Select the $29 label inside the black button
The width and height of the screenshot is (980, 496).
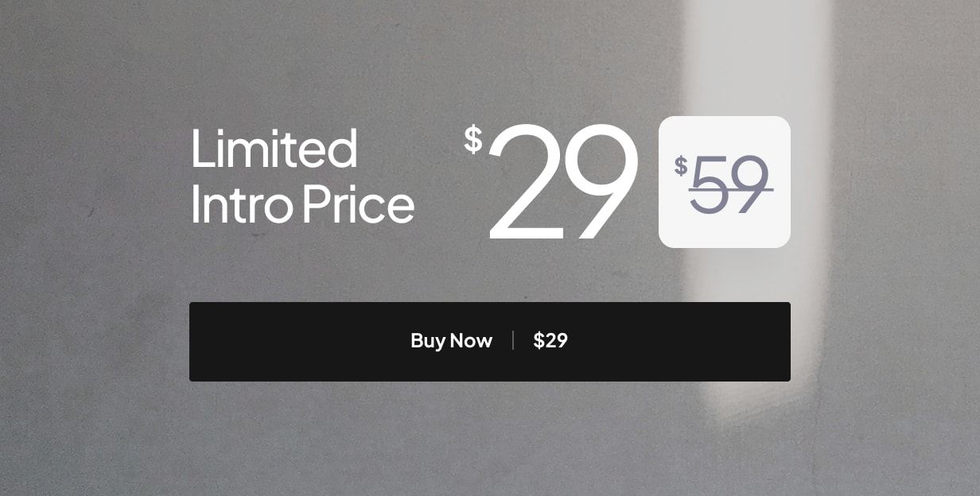coord(550,341)
